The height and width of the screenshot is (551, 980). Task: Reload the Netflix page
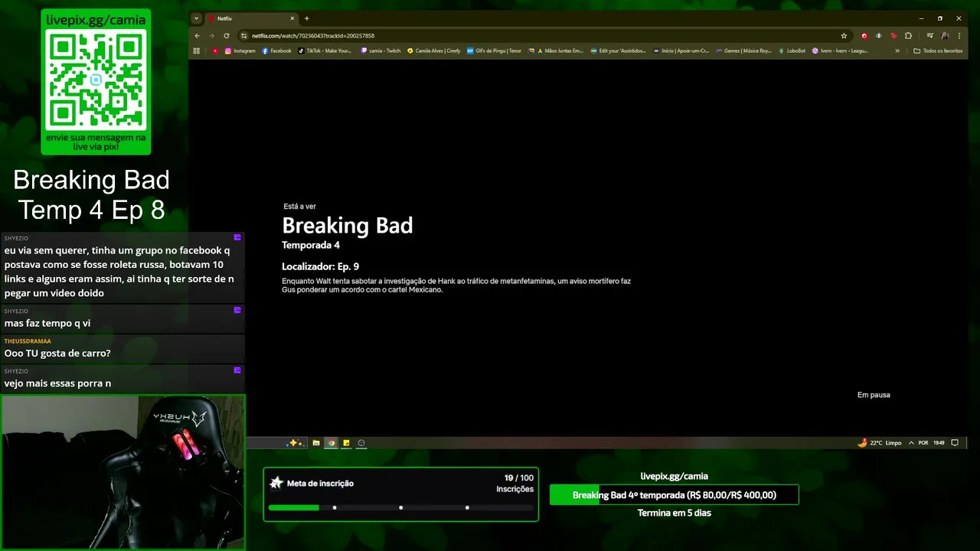tap(227, 36)
